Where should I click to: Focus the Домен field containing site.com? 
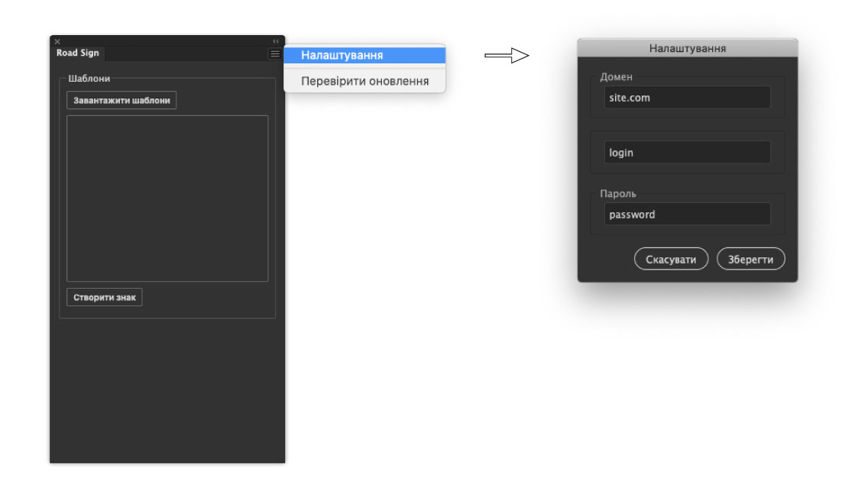coord(687,98)
